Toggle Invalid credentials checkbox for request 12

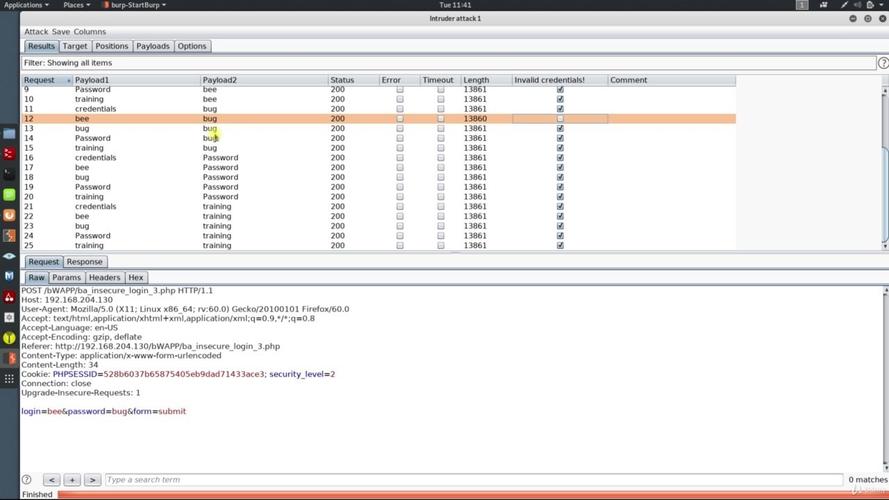tap(560, 118)
